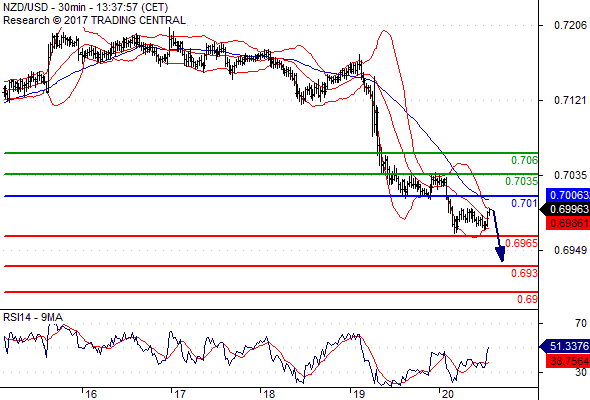Click the NZD/USD 30min chart title
This screenshot has height=400, width=590.
click(85, 7)
